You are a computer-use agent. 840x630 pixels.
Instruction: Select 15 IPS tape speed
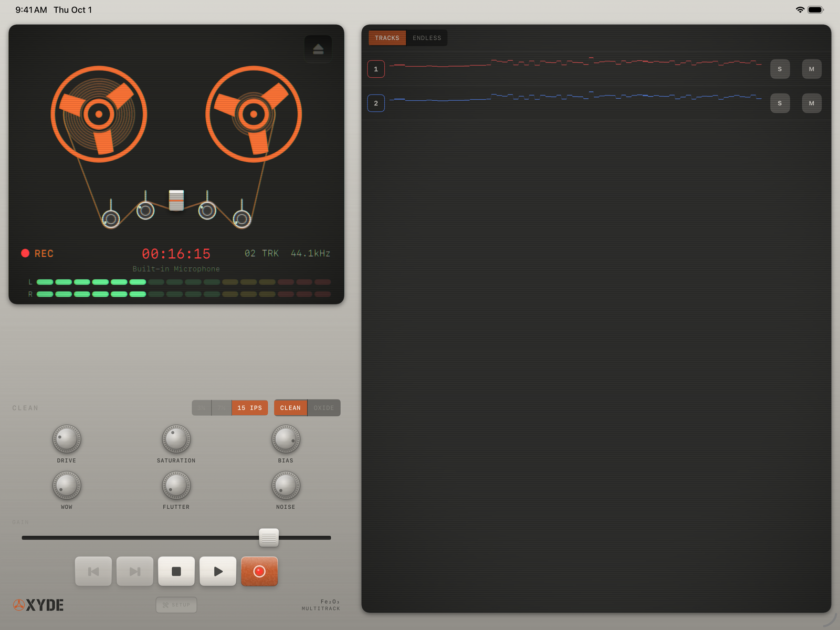pyautogui.click(x=250, y=408)
